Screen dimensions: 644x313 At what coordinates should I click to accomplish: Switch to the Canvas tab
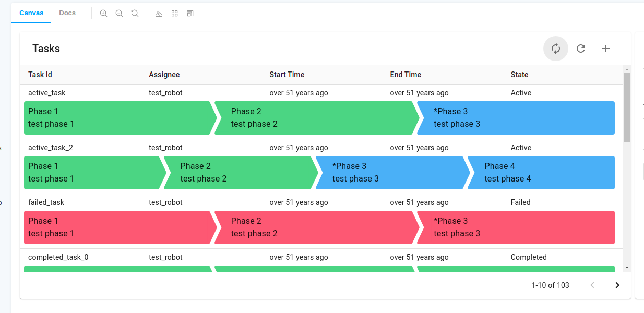click(31, 13)
